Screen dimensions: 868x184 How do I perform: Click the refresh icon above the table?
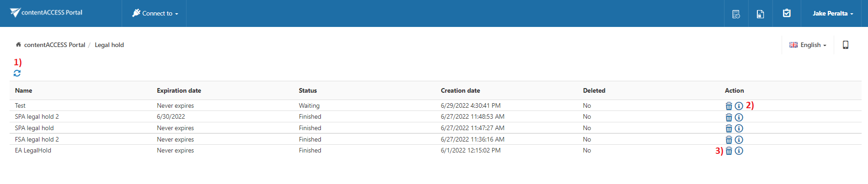point(17,73)
